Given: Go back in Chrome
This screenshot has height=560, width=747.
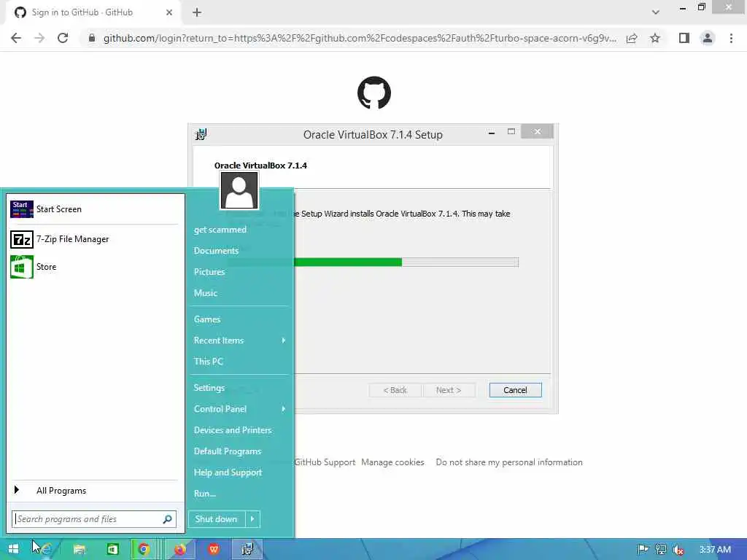Looking at the screenshot, I should (x=16, y=38).
